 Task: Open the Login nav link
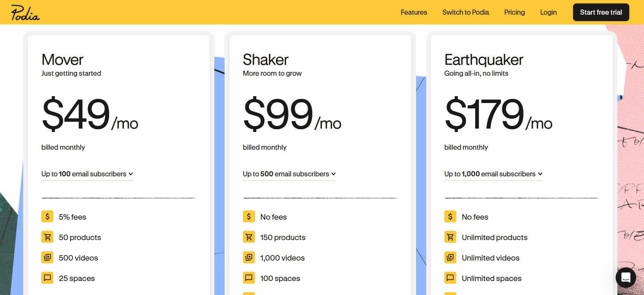coord(548,12)
